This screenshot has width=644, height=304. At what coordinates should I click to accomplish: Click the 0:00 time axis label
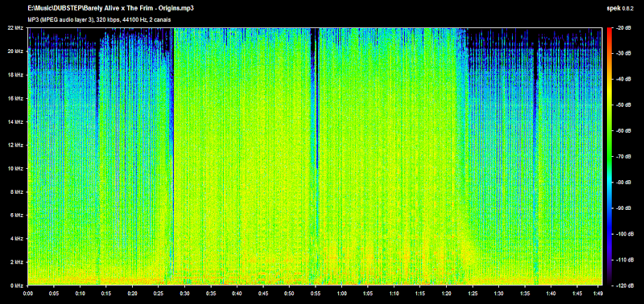tap(28, 294)
